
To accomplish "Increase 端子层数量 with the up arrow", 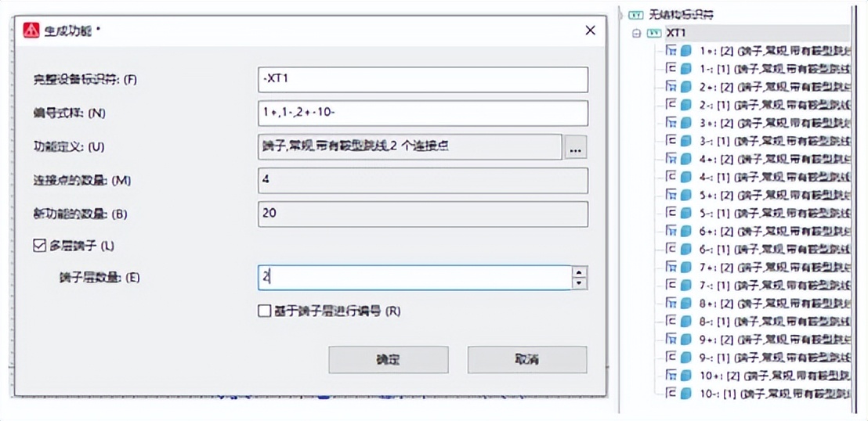I will 579,272.
